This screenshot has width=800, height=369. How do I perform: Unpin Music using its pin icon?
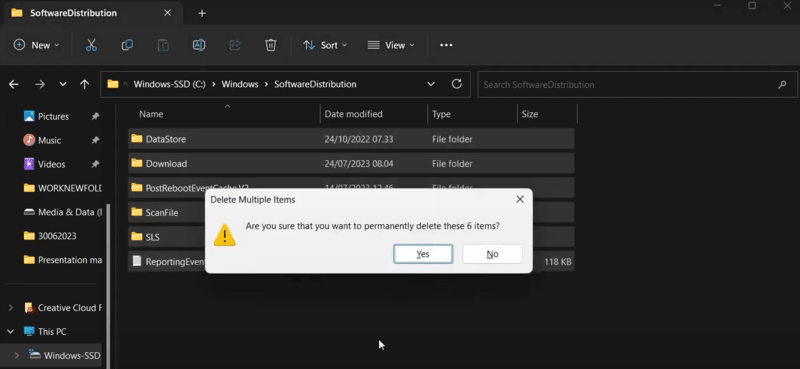pos(95,140)
